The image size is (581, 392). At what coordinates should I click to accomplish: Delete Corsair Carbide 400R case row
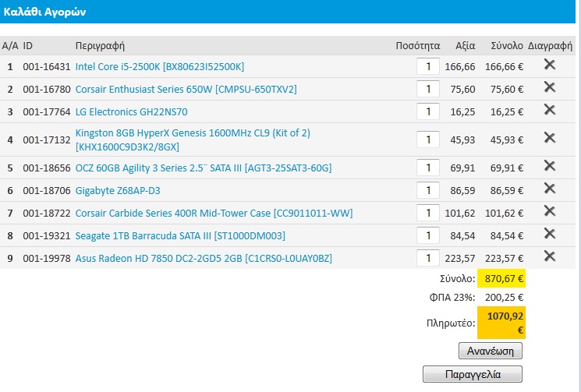click(x=549, y=212)
